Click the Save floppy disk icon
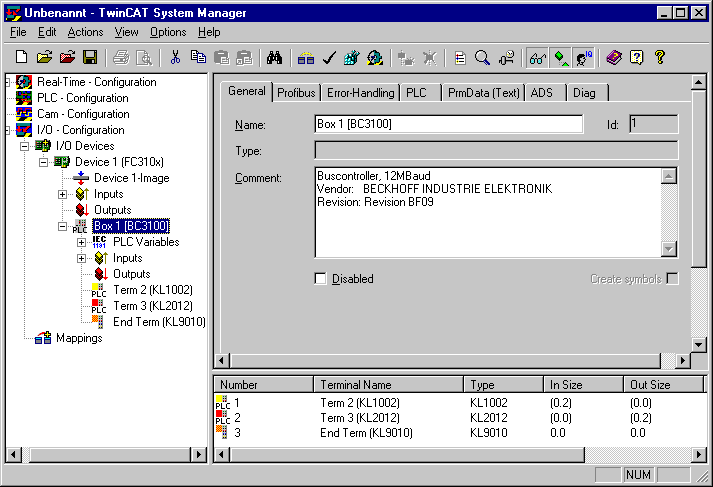The width and height of the screenshot is (713, 487). click(x=90, y=57)
